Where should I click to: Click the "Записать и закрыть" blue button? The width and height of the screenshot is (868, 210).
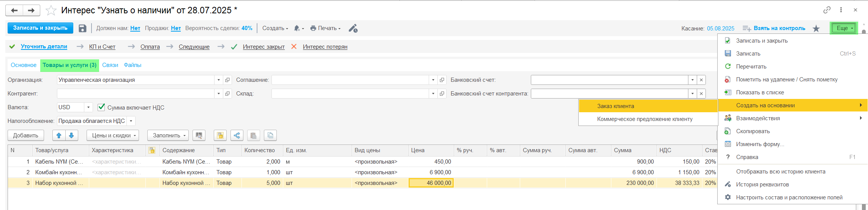tap(40, 28)
